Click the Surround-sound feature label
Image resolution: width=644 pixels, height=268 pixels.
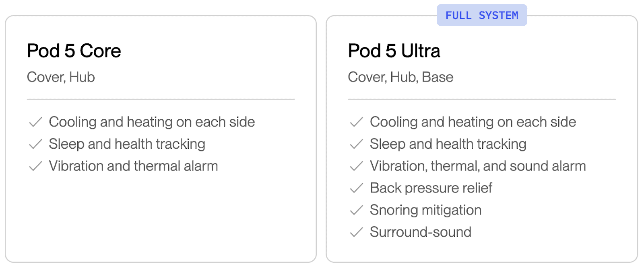pos(421,232)
